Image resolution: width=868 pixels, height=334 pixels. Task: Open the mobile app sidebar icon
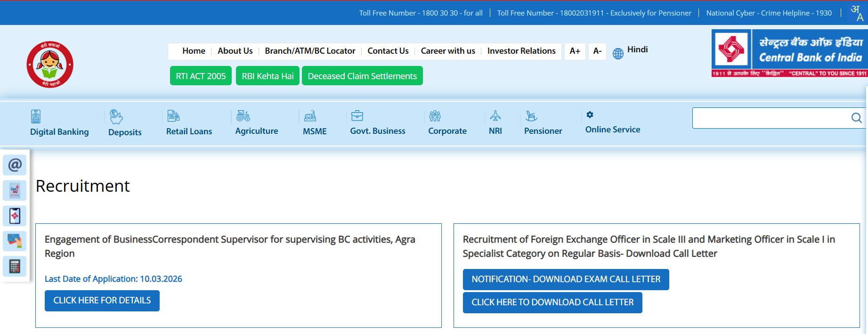pos(15,216)
